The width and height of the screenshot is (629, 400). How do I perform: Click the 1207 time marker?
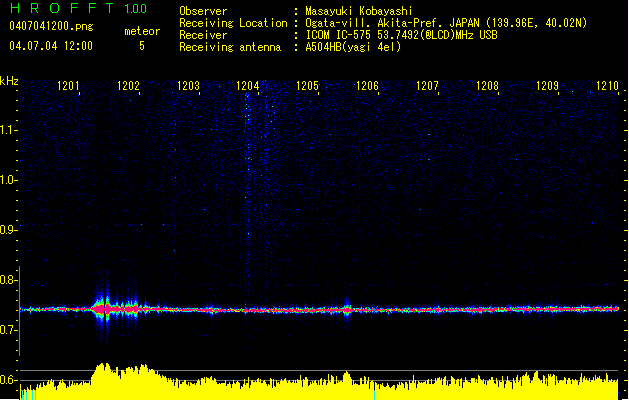(427, 86)
